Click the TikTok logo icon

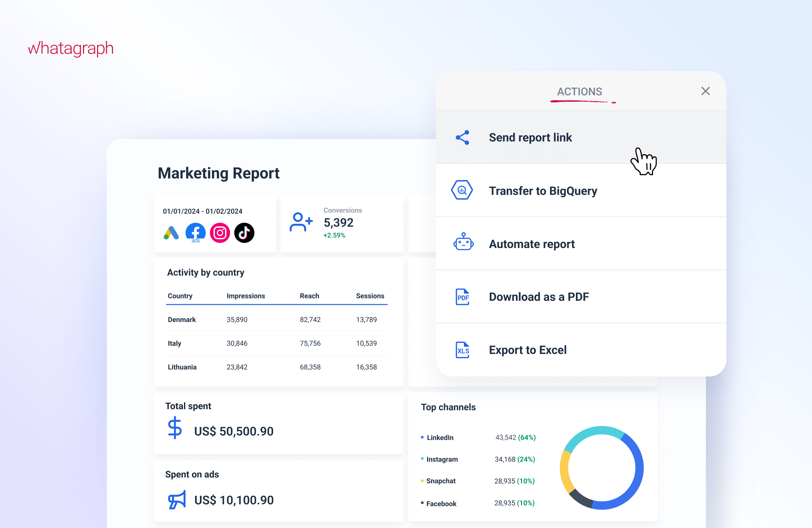(244, 233)
